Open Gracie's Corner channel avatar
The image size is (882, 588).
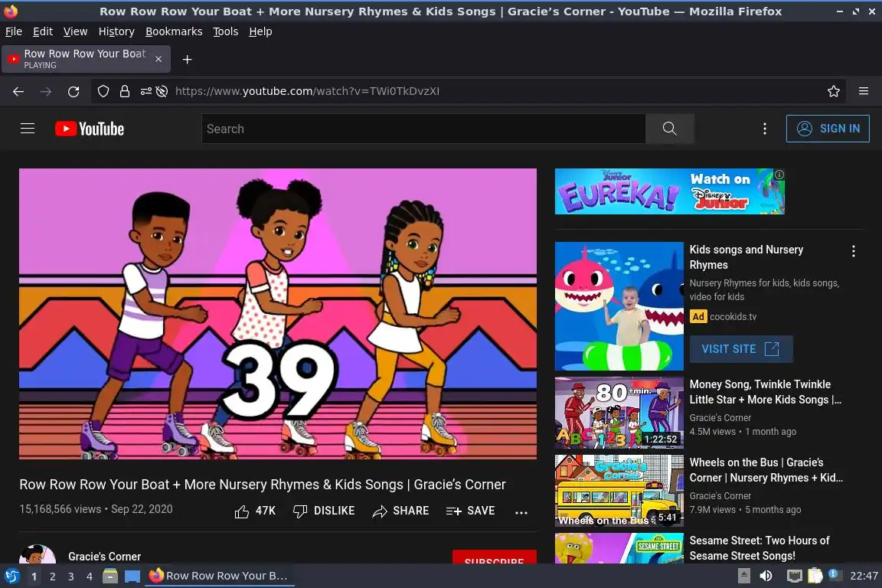38,554
